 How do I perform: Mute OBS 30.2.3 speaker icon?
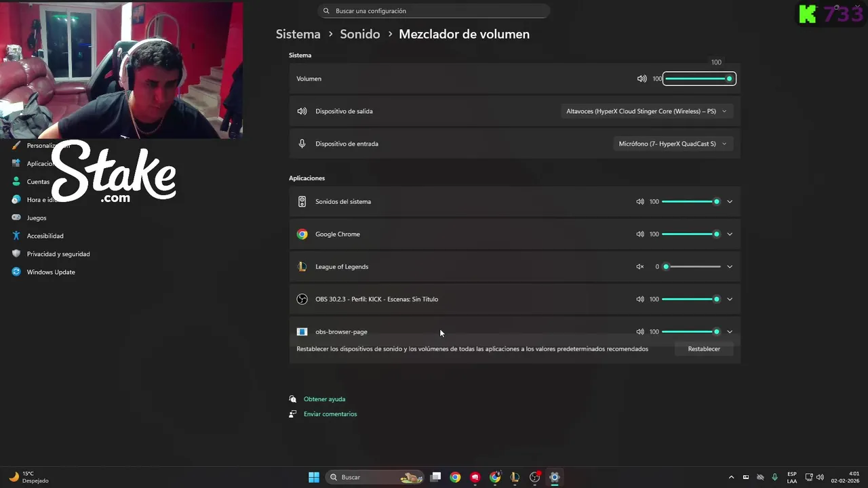639,299
